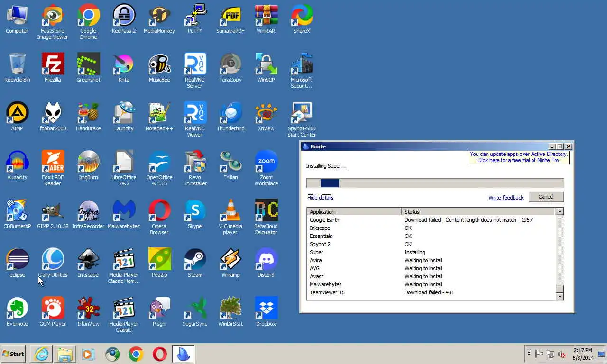Open the Revo Uninstaller desktop icon
Viewport: 607px width, 364px height.
(195, 168)
